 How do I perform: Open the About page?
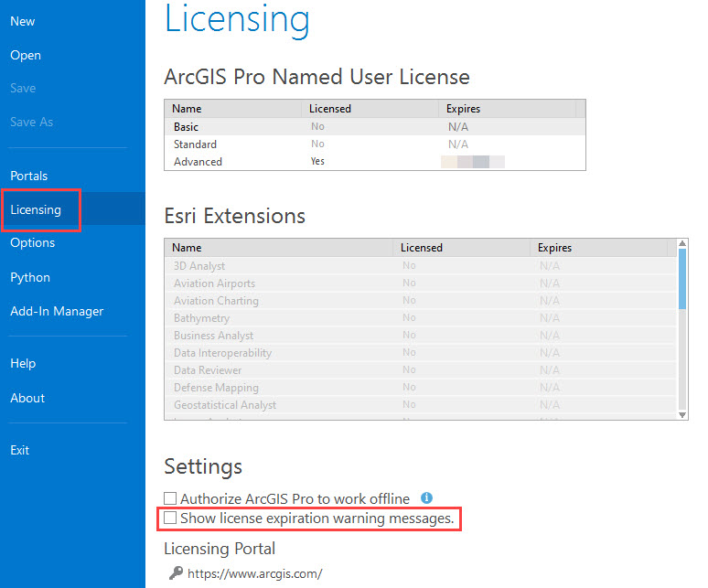point(27,398)
